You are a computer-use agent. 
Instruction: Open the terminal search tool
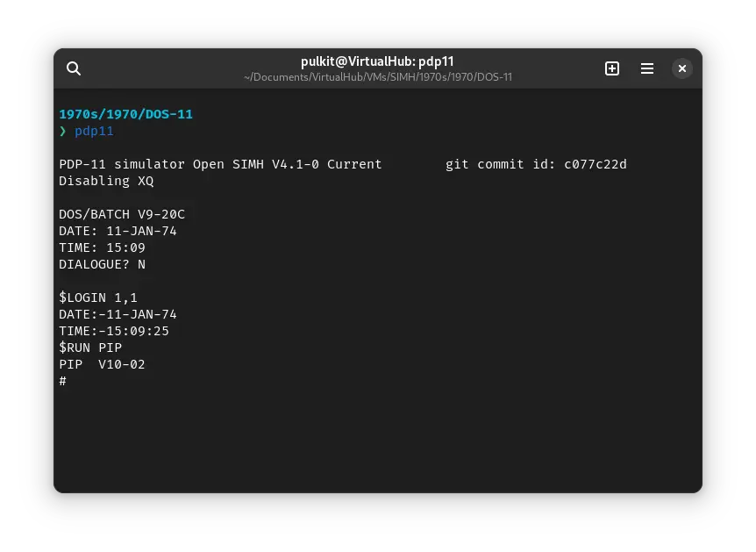[74, 68]
